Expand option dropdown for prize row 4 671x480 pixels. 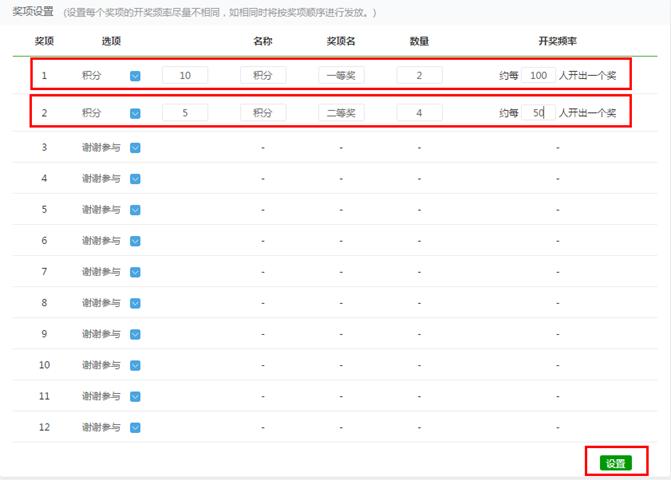click(135, 179)
